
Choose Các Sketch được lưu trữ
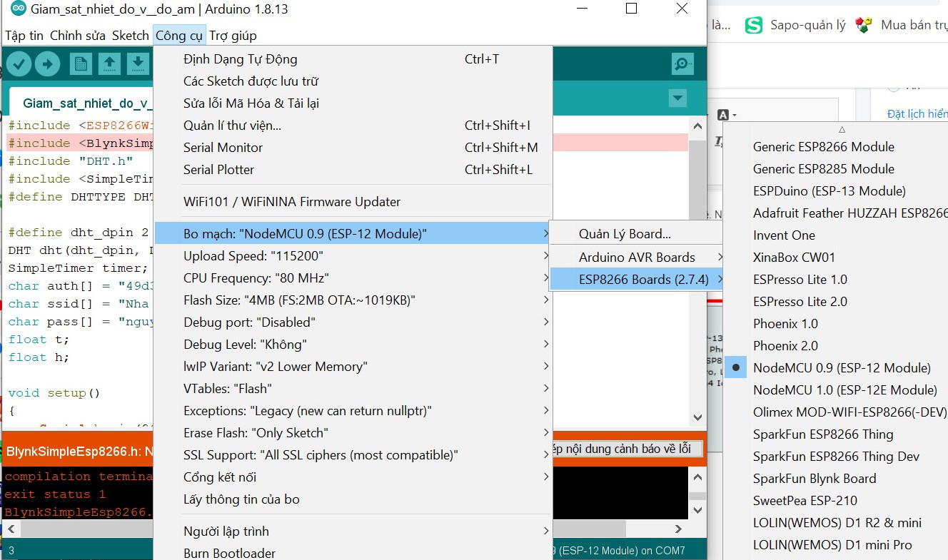coord(353,81)
